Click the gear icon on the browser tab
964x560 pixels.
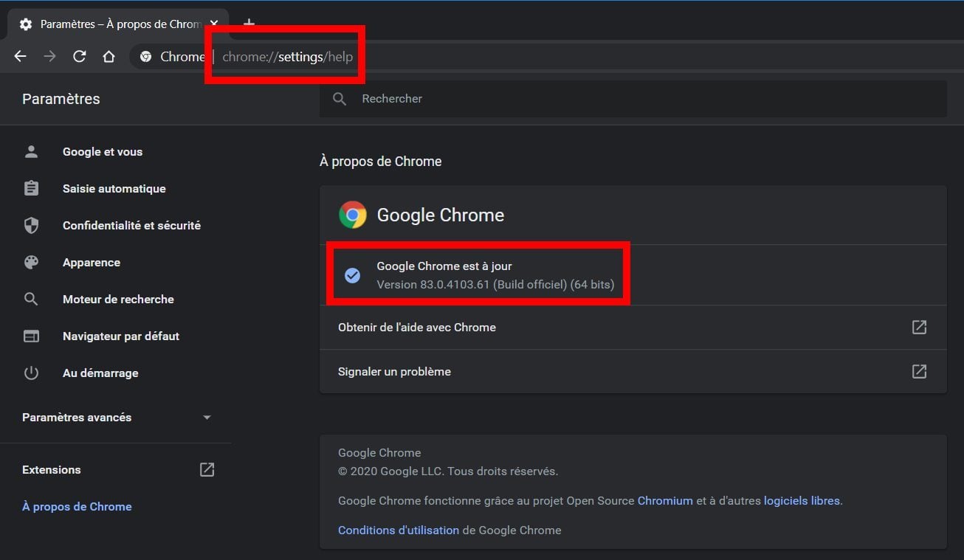click(x=26, y=24)
